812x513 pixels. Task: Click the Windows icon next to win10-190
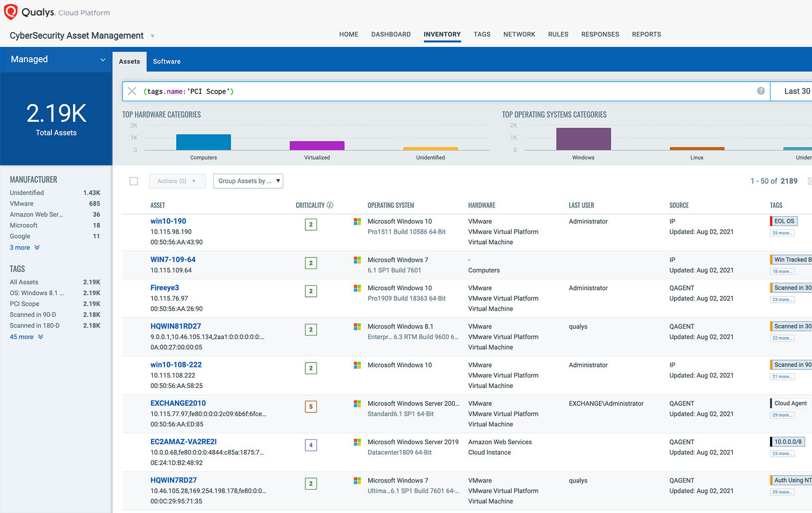point(357,221)
